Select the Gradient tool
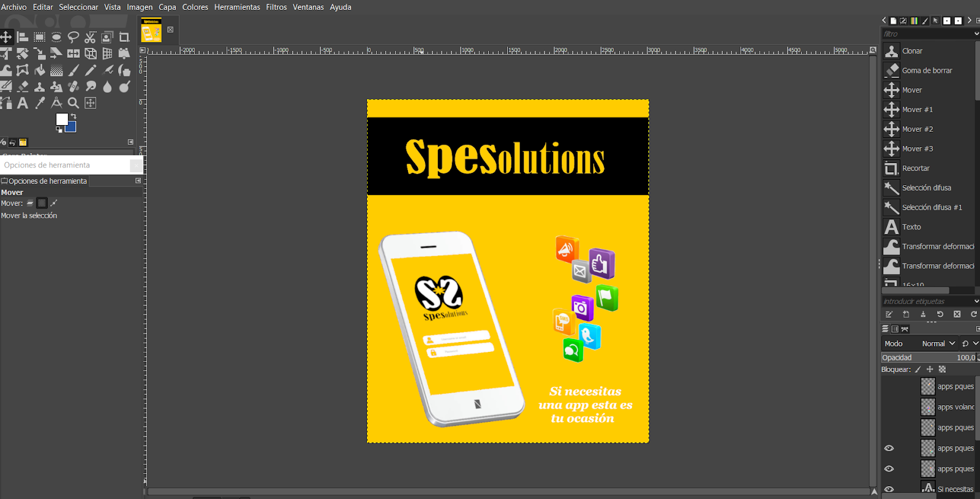This screenshot has width=980, height=499. click(56, 70)
